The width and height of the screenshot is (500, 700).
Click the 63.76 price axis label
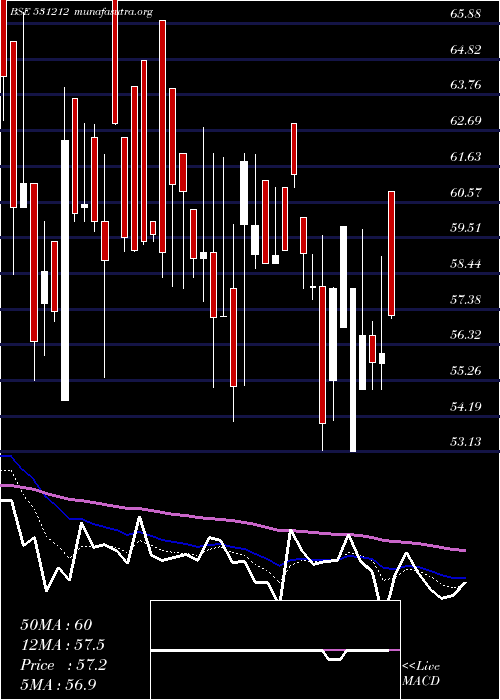(465, 85)
